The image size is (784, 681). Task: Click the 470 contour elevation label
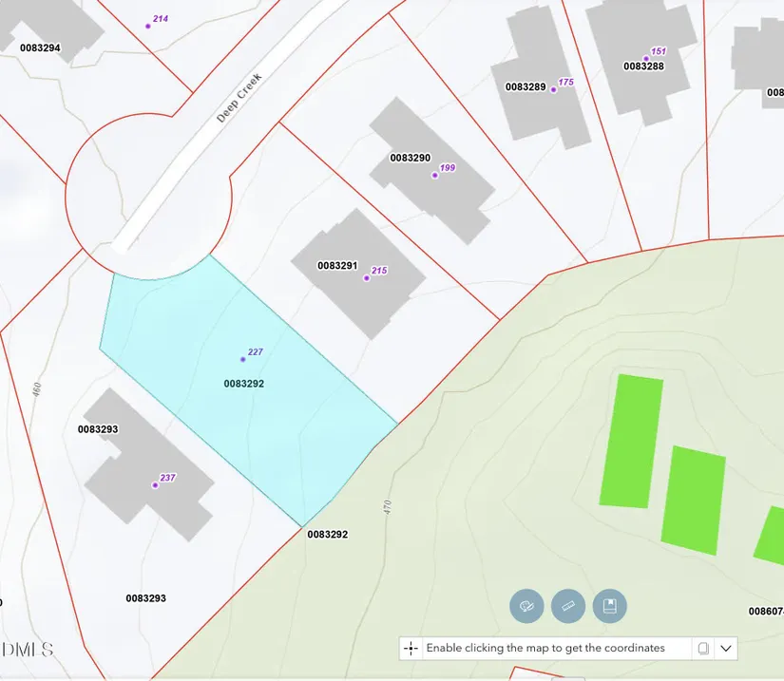[x=388, y=506]
